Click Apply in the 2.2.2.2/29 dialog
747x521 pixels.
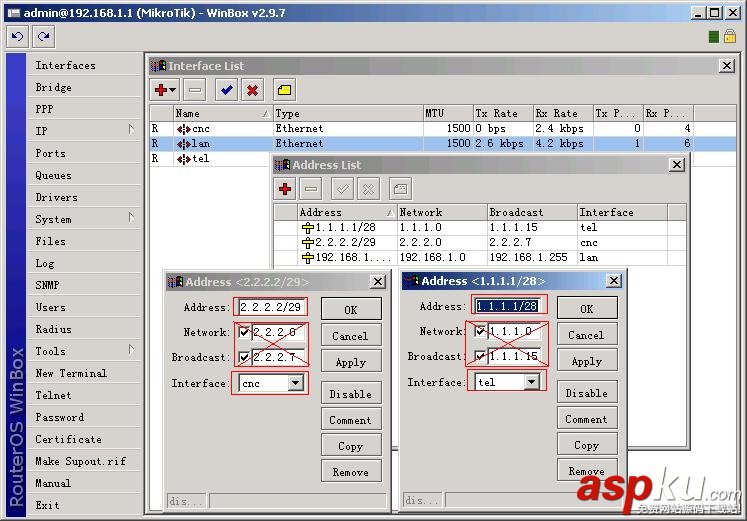[x=351, y=362]
